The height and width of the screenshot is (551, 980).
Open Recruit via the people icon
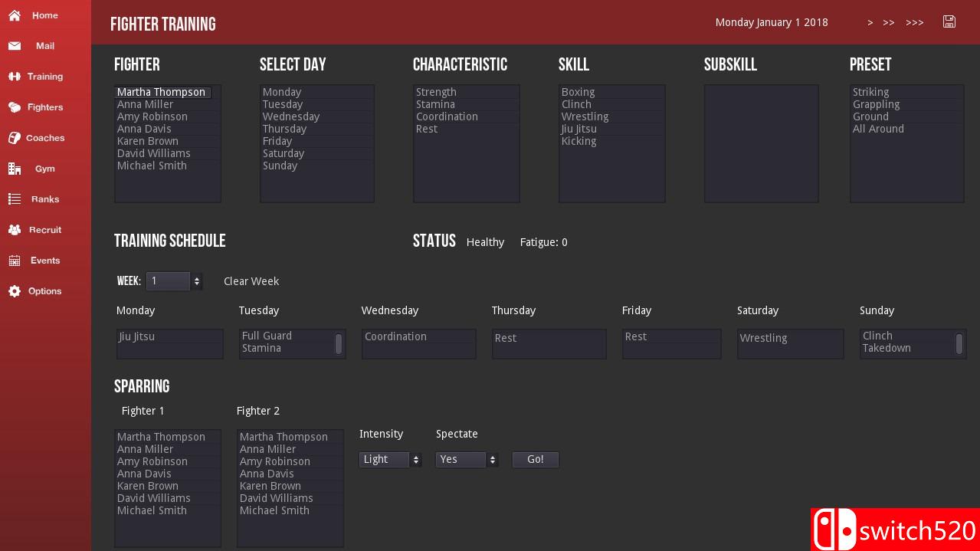[15, 230]
